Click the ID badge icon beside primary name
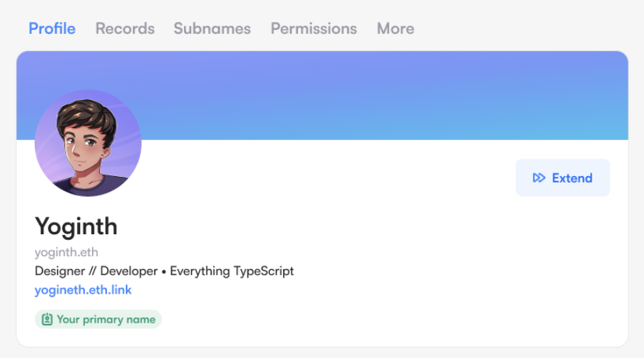This screenshot has height=358, width=644. 47,320
